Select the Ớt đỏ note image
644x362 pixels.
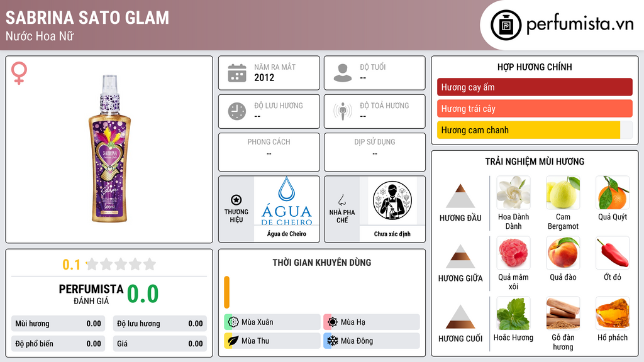[x=613, y=253]
